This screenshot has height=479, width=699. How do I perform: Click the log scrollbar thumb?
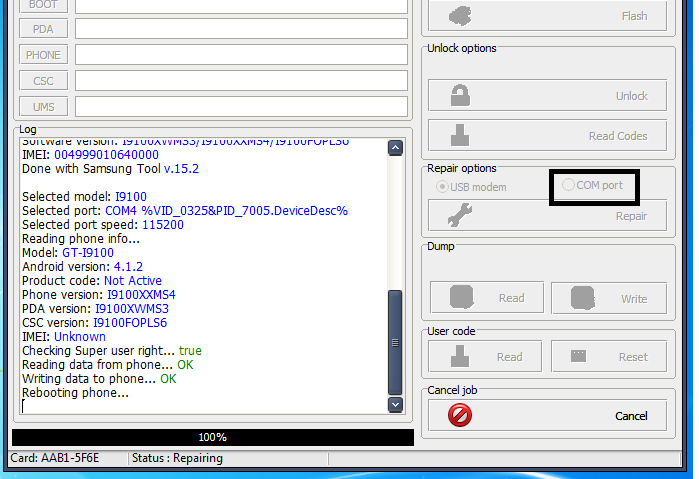point(395,343)
